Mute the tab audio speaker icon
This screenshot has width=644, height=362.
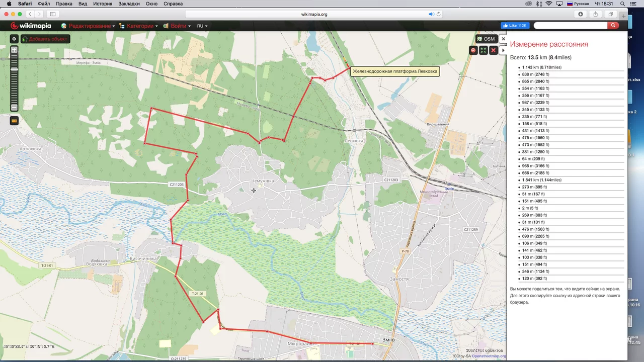pos(431,14)
